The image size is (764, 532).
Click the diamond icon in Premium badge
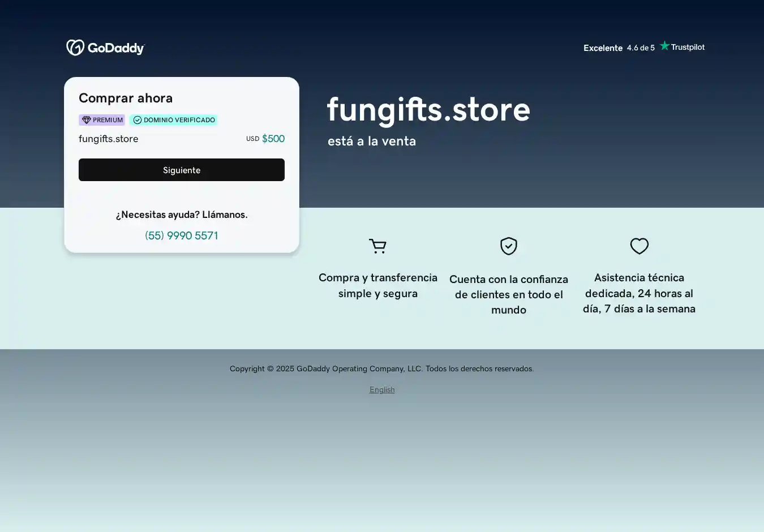point(86,120)
